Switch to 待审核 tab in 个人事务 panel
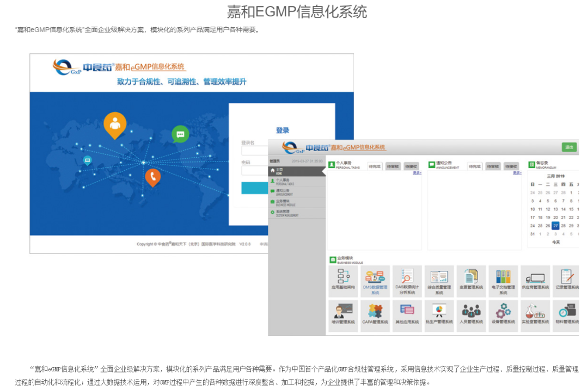Viewport: 588px width, 391px height. click(x=393, y=166)
